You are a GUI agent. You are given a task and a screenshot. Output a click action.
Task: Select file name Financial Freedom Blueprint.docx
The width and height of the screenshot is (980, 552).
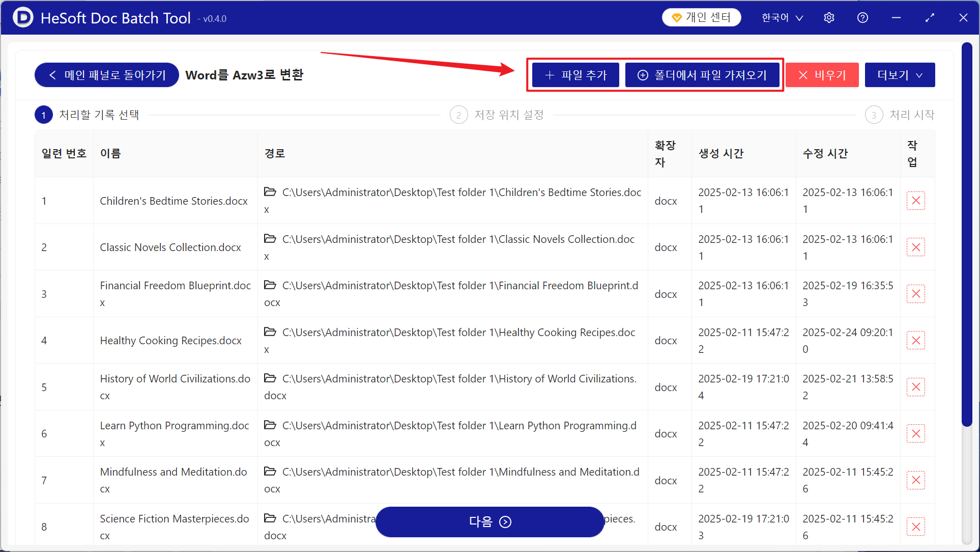click(175, 294)
